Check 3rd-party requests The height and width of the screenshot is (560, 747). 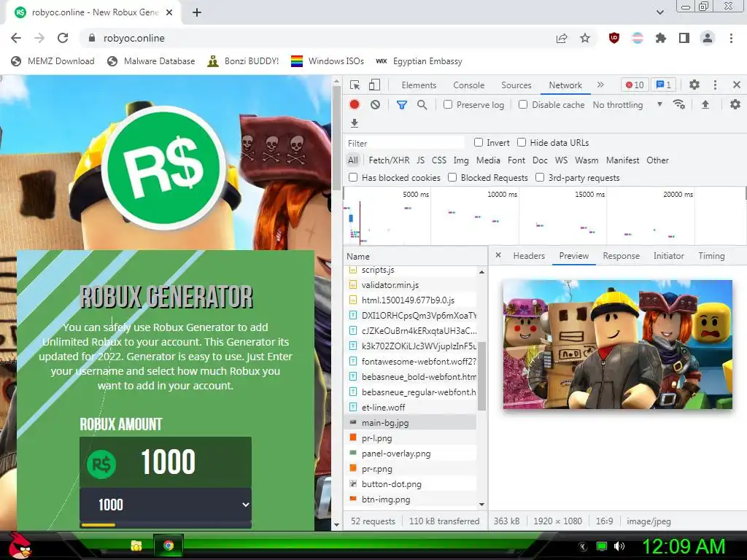pyautogui.click(x=540, y=178)
